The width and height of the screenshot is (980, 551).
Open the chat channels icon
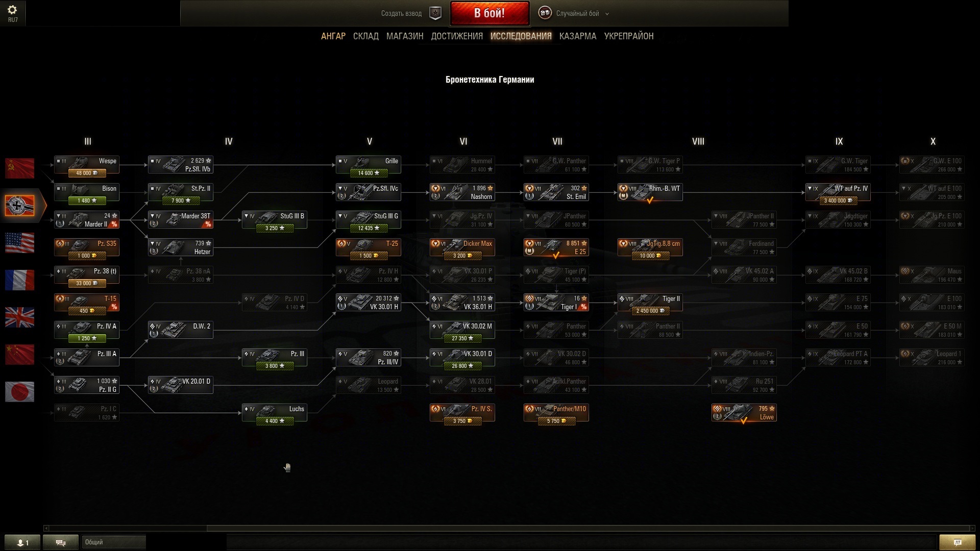point(61,542)
